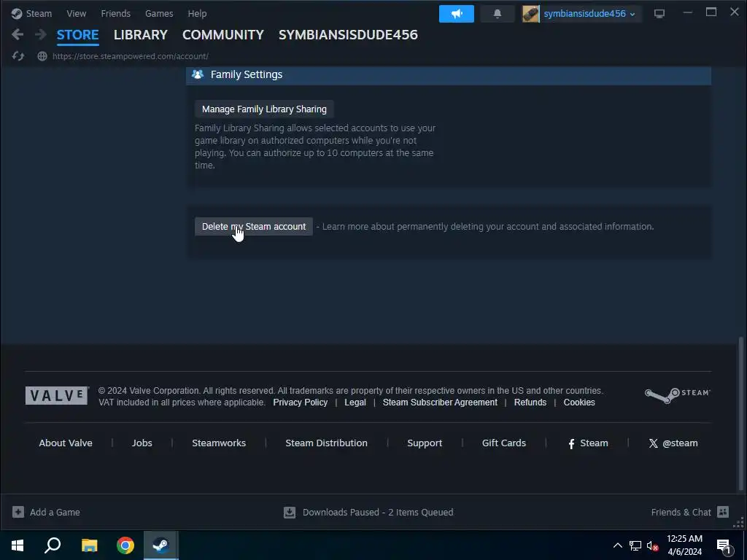Image resolution: width=747 pixels, height=560 pixels.
Task: Click the blue announcements megaphone button
Action: click(457, 14)
